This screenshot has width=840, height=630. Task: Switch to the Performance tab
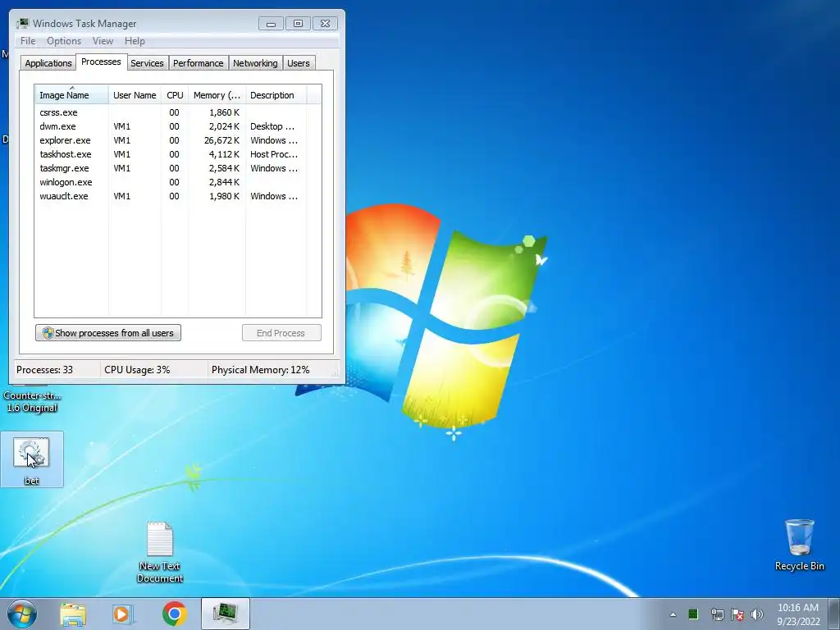[x=198, y=62]
